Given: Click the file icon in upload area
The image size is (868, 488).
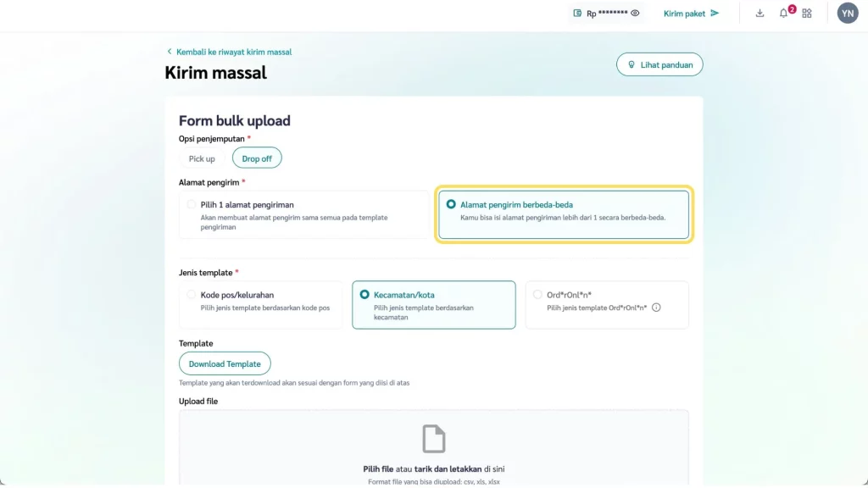Looking at the screenshot, I should tap(434, 439).
